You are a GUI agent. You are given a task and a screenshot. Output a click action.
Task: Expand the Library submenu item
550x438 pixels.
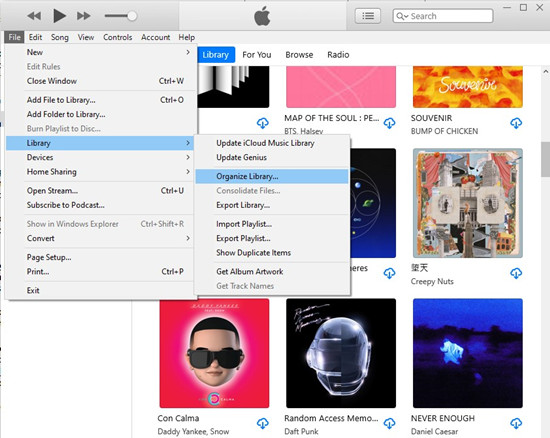pos(100,143)
